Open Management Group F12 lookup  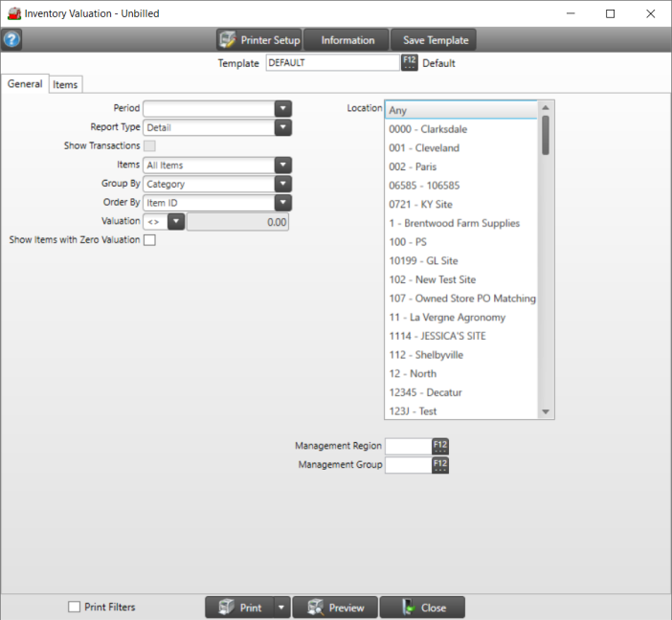pos(440,465)
